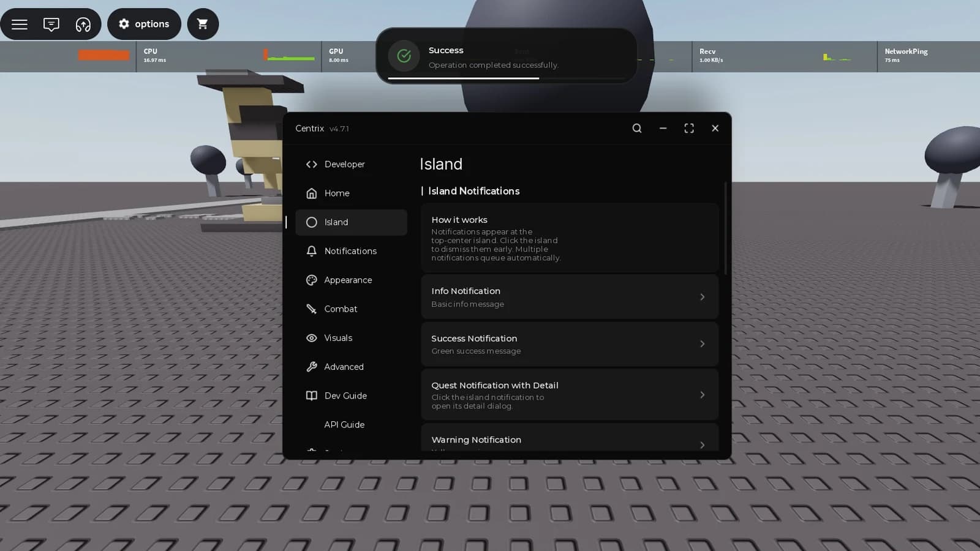Toggle fullscreen for the Centrix window

689,128
